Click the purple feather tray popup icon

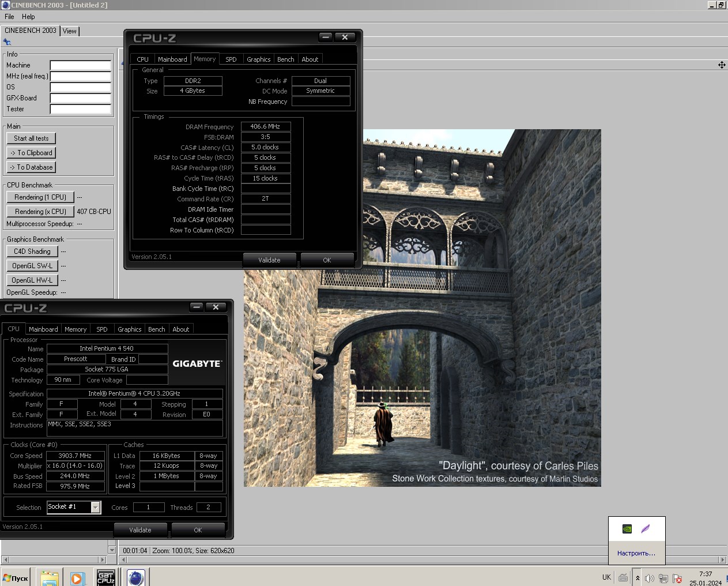646,529
